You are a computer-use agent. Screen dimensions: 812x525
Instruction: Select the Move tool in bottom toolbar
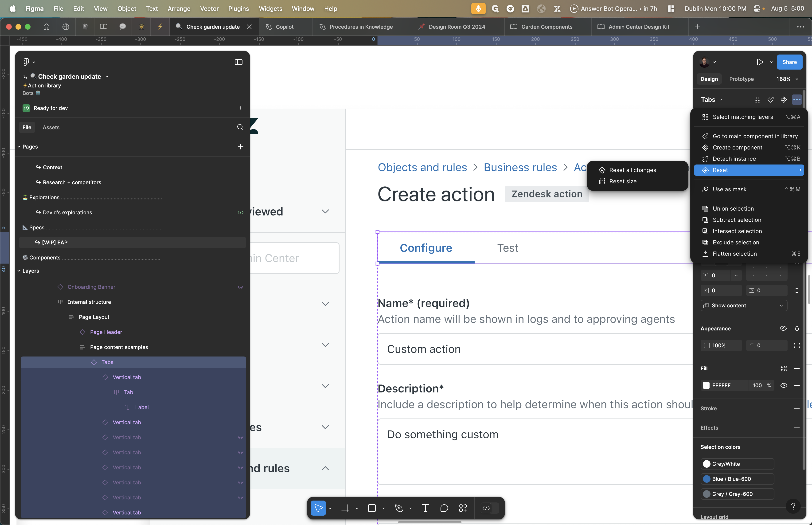click(x=318, y=508)
